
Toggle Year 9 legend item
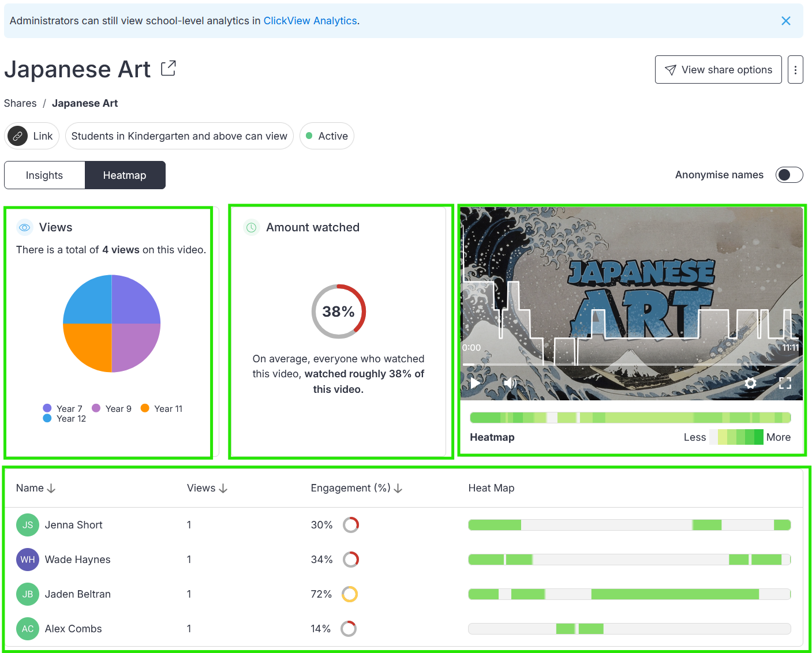point(112,408)
